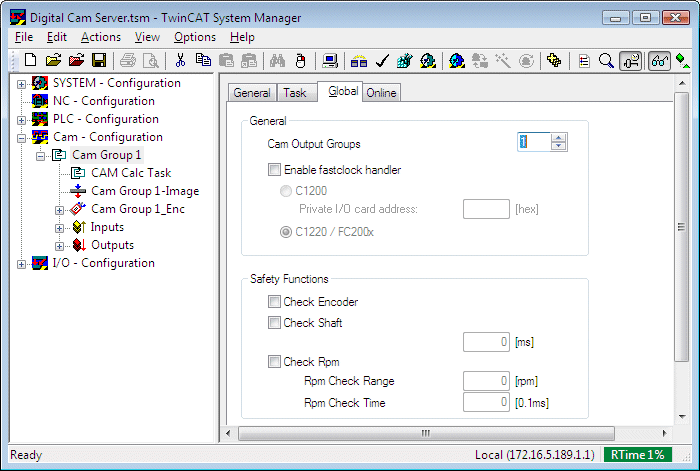Image resolution: width=700 pixels, height=471 pixels.
Task: Click the Cam Output Groups value field
Action: (534, 142)
